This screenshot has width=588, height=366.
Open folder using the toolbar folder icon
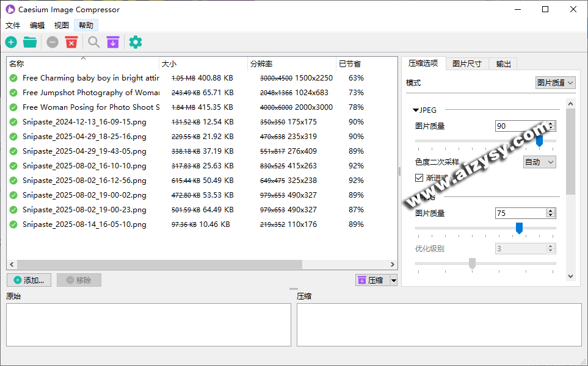30,42
